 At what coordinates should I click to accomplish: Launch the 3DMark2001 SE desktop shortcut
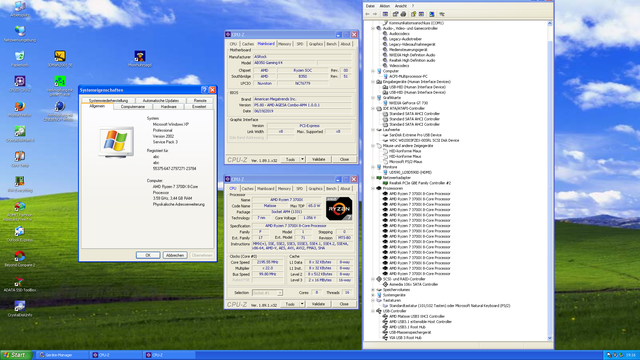(x=60, y=59)
